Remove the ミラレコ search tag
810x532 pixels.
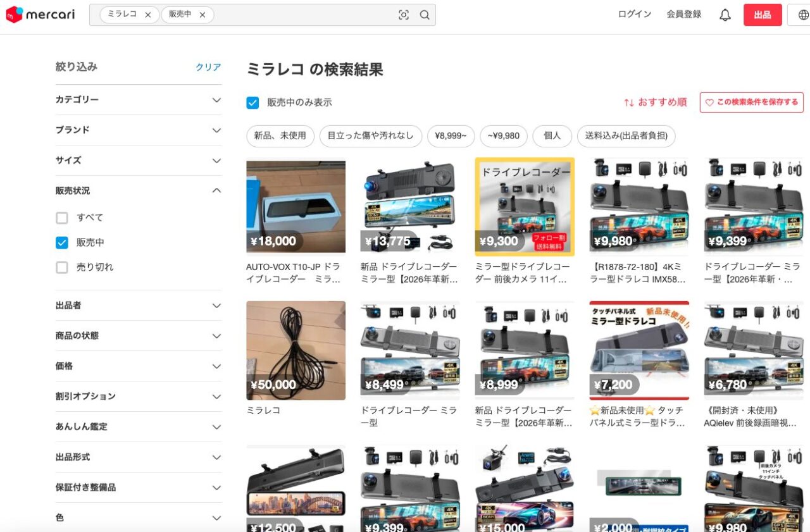(147, 15)
